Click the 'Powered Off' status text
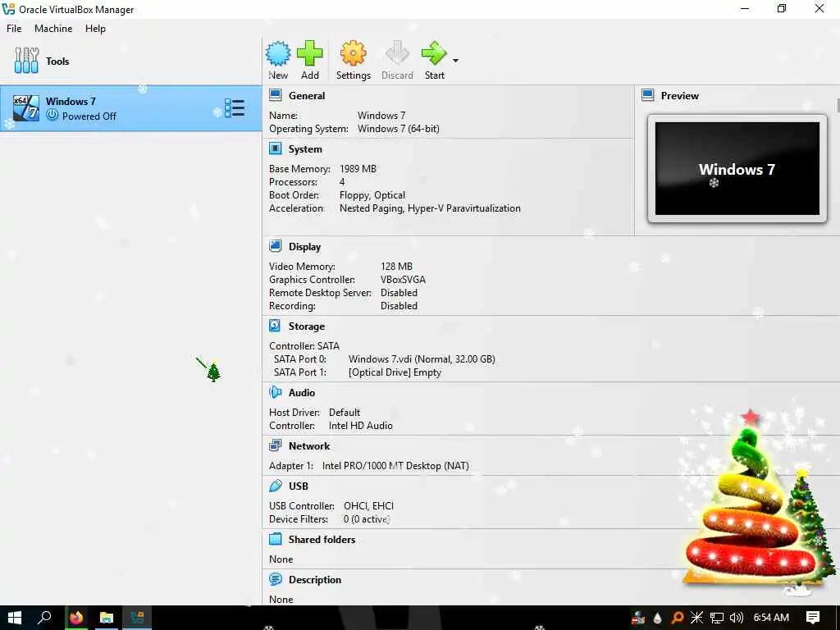 (89, 116)
